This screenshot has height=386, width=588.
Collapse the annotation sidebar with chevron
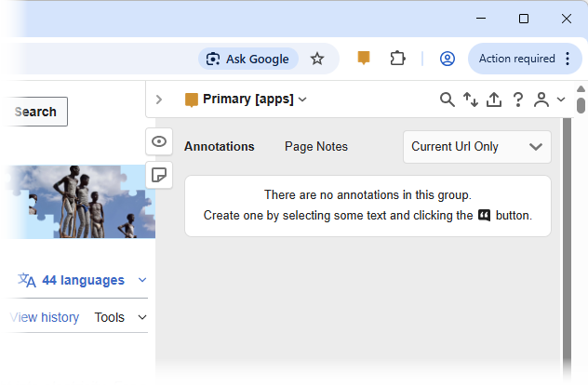pos(159,100)
